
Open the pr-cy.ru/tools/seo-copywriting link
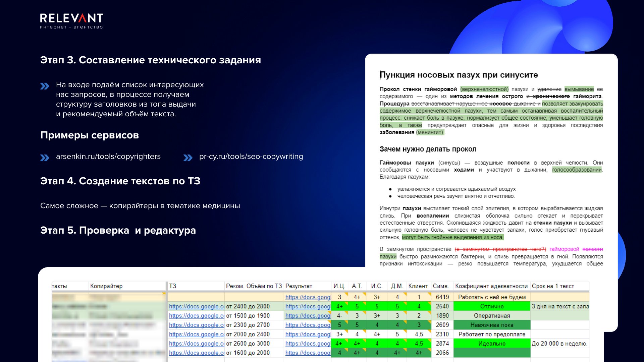(251, 157)
